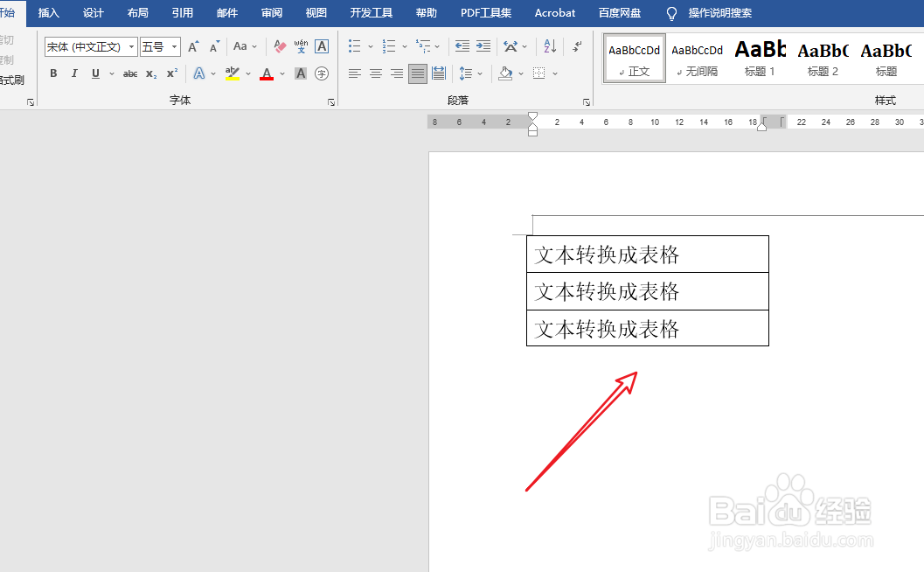Select the Format Painter (格式刷) tool

click(x=12, y=80)
